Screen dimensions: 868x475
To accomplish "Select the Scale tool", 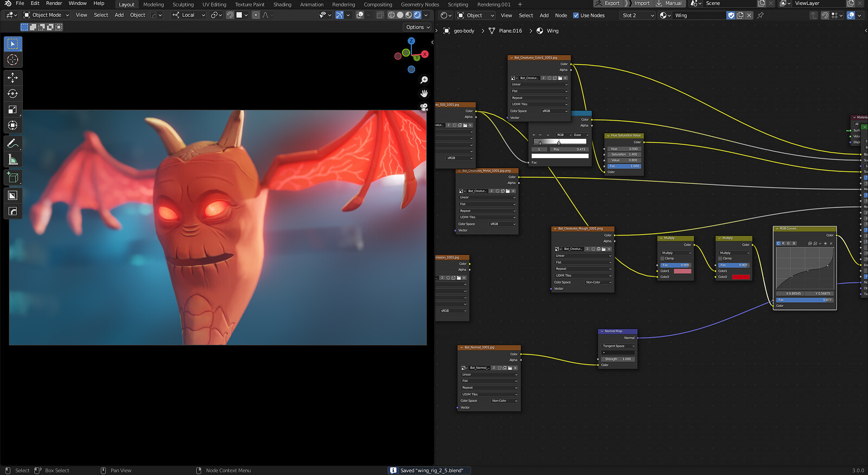I will pos(13,110).
